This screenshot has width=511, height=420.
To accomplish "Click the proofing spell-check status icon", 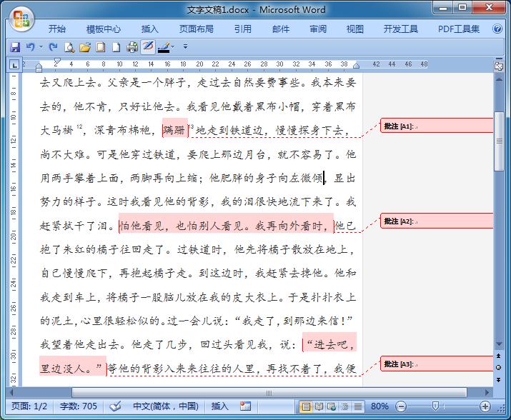I will click(115, 406).
